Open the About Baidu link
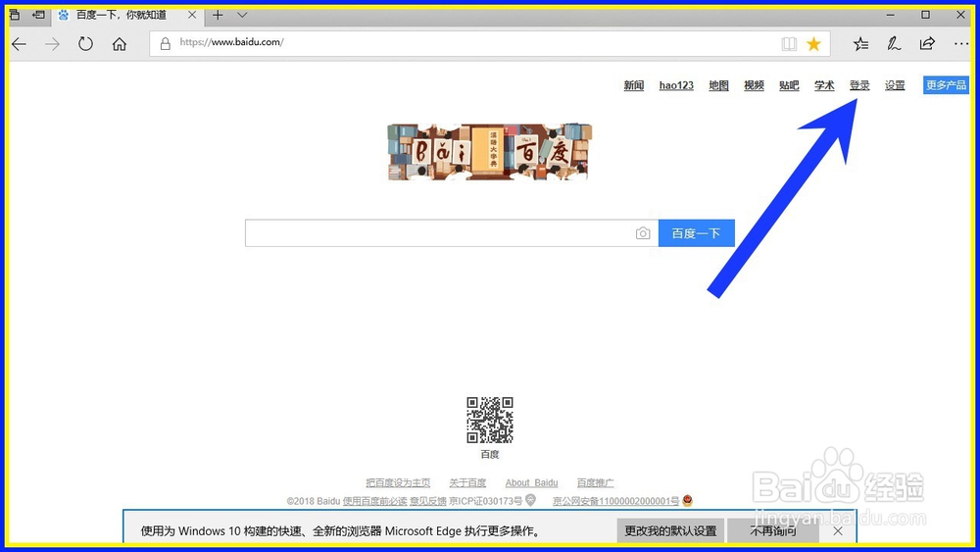The height and width of the screenshot is (552, 980). point(532,482)
